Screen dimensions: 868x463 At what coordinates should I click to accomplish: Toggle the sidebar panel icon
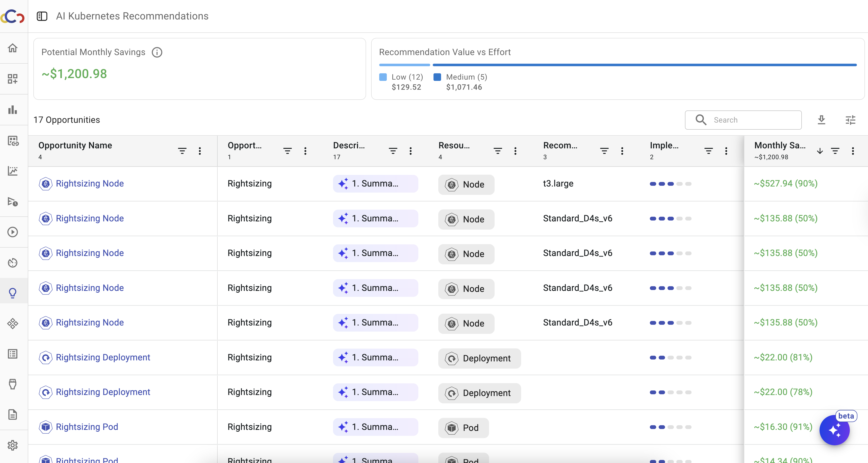42,16
